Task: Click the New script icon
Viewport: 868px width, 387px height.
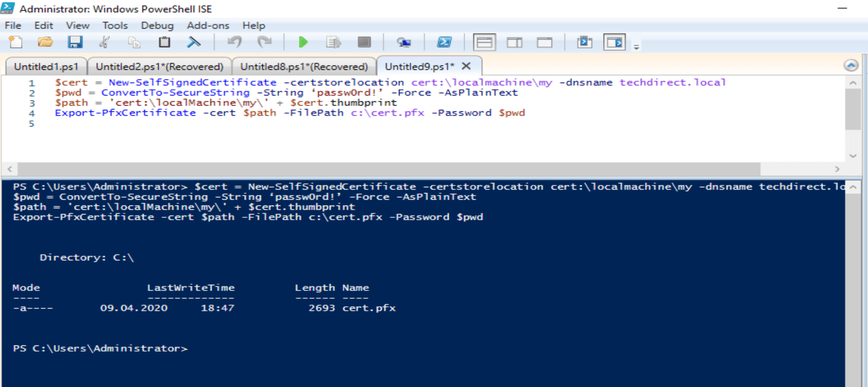Action: (x=16, y=43)
